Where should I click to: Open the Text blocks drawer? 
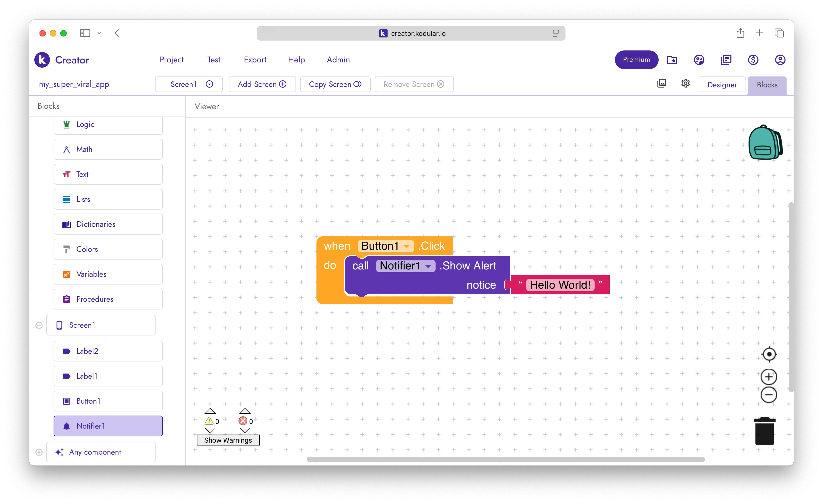(x=107, y=174)
